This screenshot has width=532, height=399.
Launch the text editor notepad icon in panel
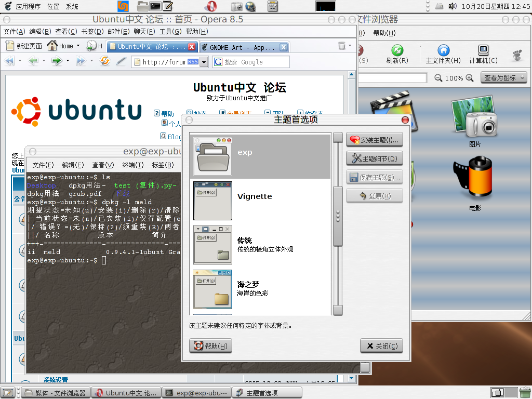[x=168, y=6]
